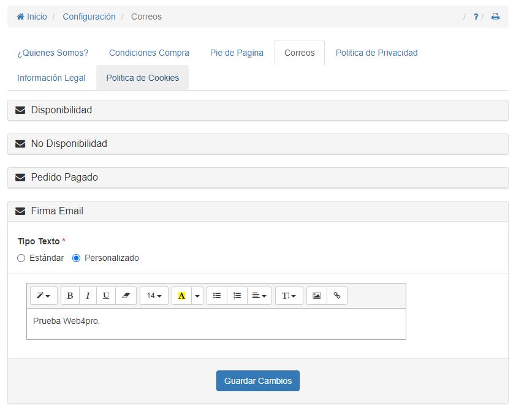Switch to the Condiciones Compra tab
This screenshot has width=516, height=420.
[x=149, y=53]
